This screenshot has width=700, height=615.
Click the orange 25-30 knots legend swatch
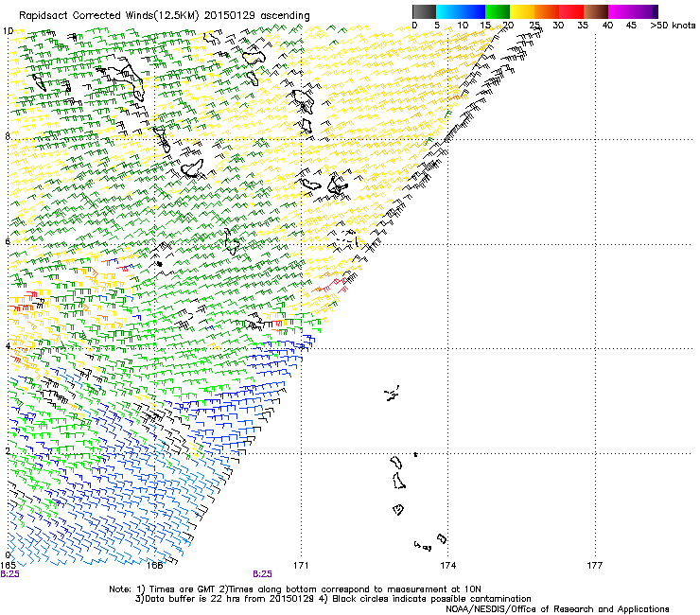click(x=547, y=11)
